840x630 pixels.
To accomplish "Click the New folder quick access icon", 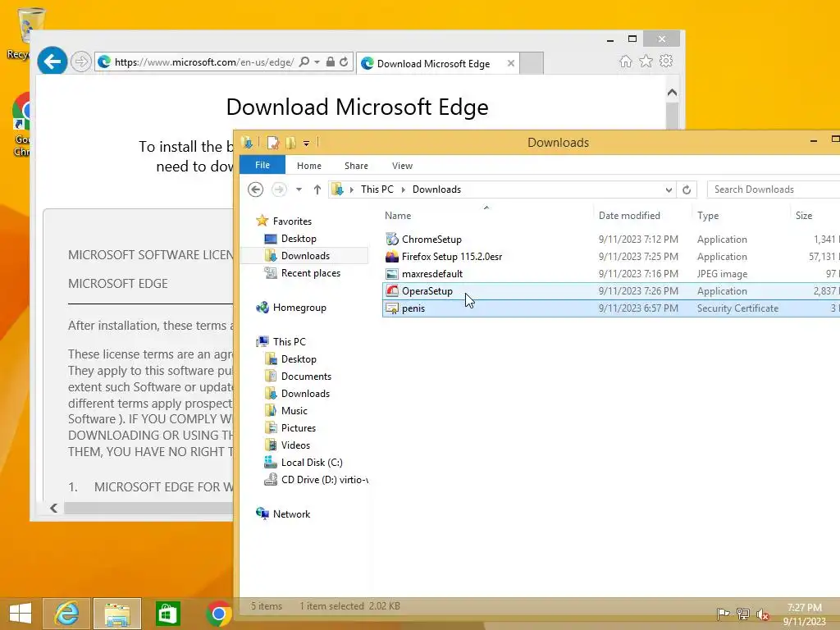I will click(291, 143).
